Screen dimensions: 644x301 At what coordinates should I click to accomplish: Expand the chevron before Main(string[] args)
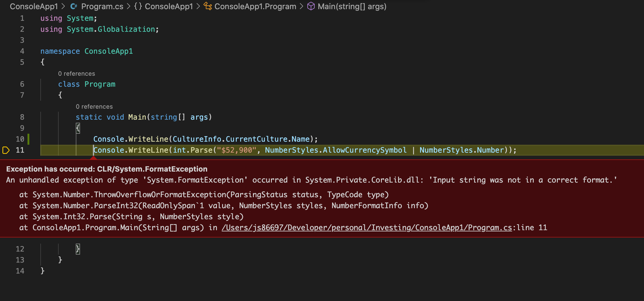(x=302, y=6)
